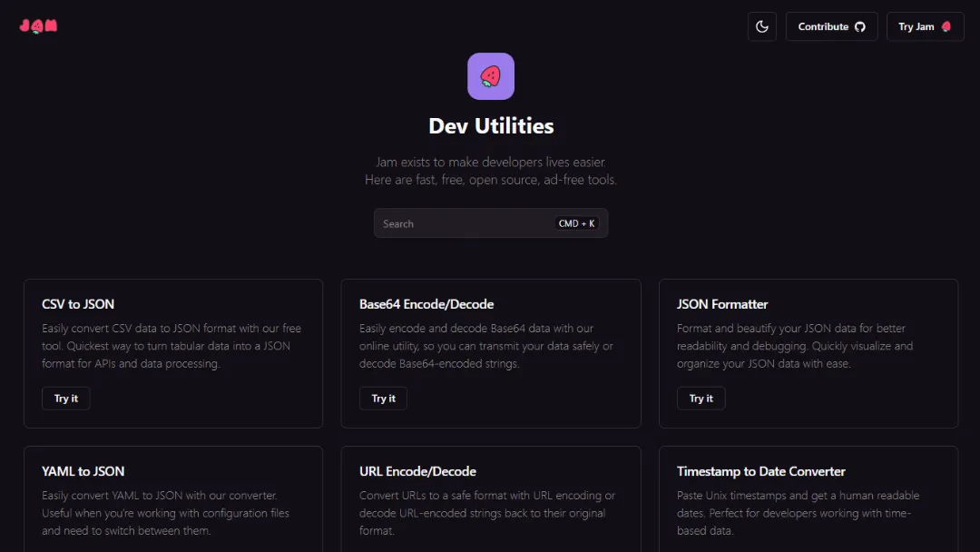Open the YAML to JSON card title
Image resolution: width=980 pixels, height=552 pixels.
point(83,471)
